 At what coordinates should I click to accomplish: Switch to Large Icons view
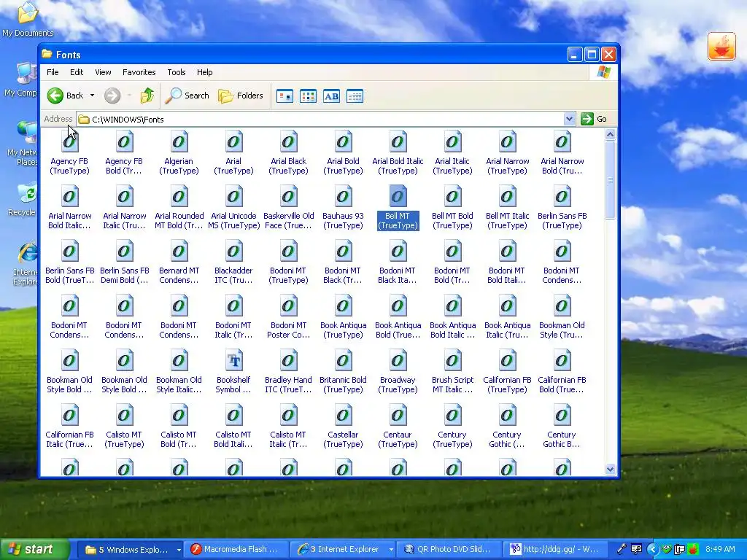pyautogui.click(x=285, y=96)
